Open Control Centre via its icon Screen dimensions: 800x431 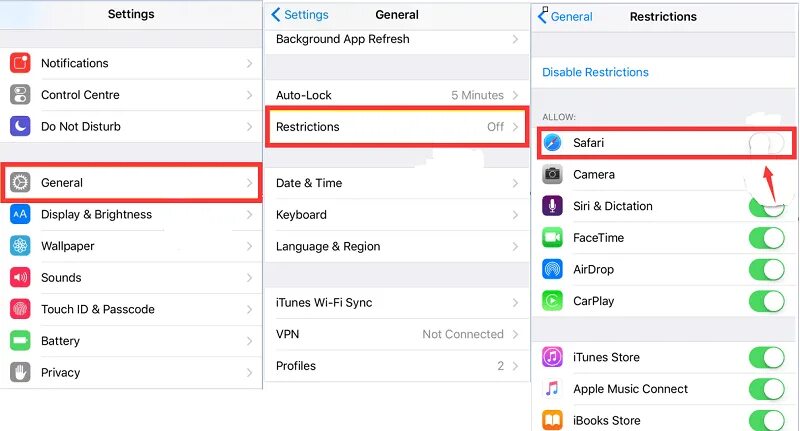click(20, 95)
